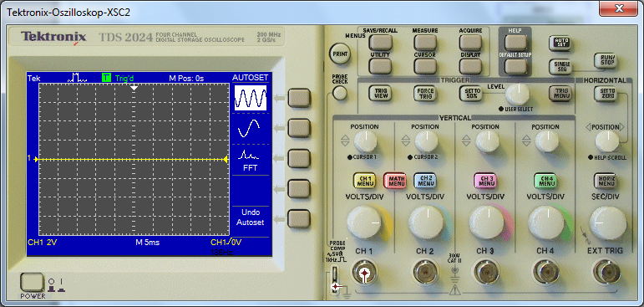Open the DISPLAY menu button
The height and width of the screenshot is (307, 644).
(470, 66)
